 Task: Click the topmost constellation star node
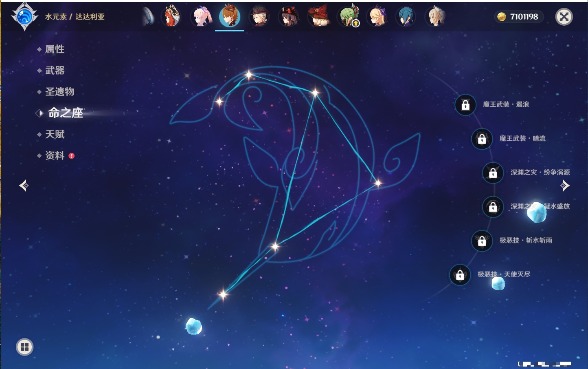point(249,75)
